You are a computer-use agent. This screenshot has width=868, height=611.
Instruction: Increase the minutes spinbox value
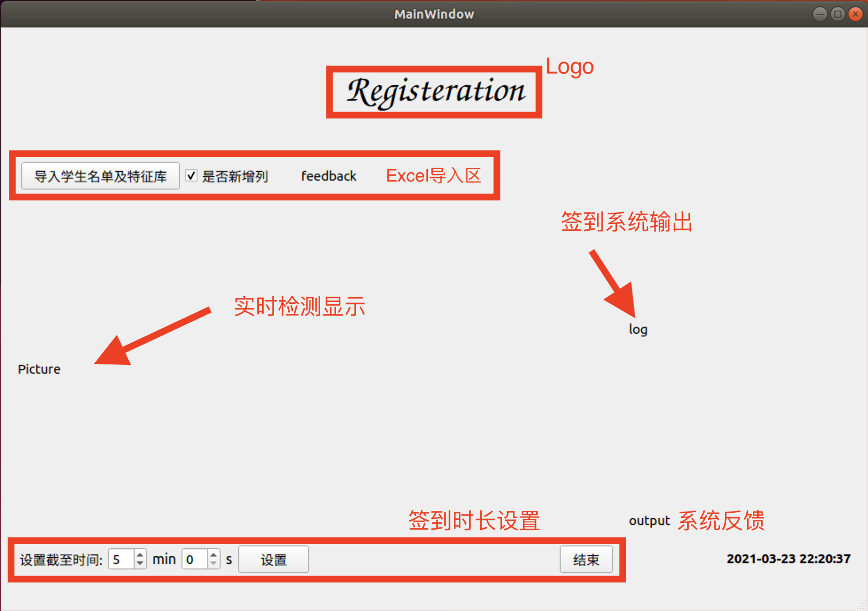[140, 554]
